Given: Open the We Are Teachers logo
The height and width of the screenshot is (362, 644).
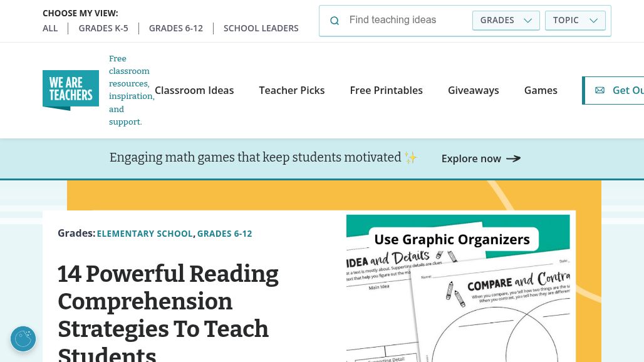Looking at the screenshot, I should click(71, 90).
